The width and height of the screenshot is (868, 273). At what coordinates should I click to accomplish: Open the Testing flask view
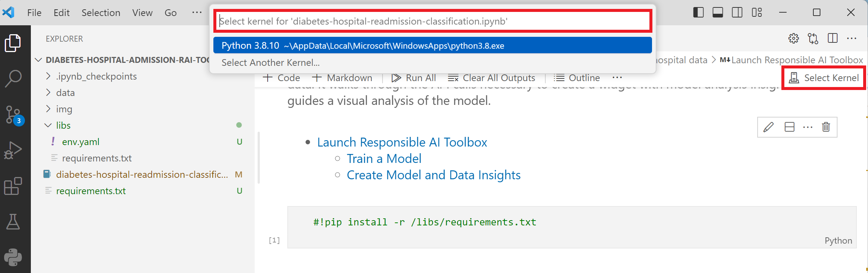point(13,221)
